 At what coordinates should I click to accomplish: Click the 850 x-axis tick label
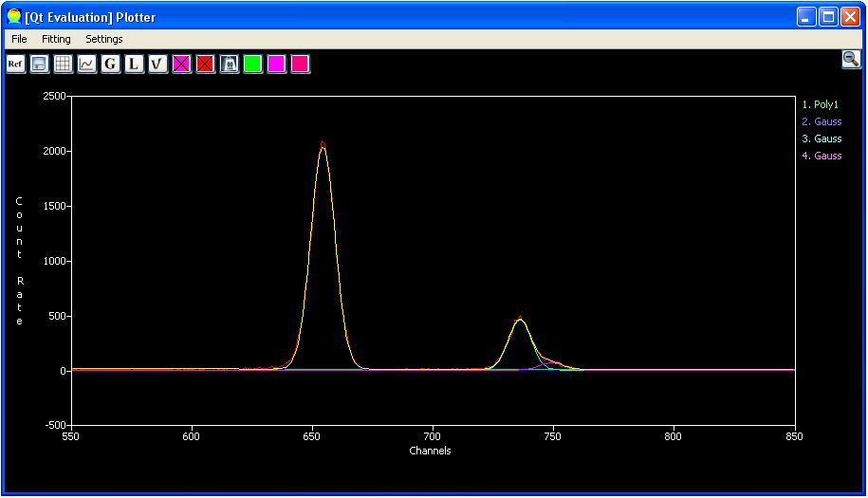click(x=794, y=436)
